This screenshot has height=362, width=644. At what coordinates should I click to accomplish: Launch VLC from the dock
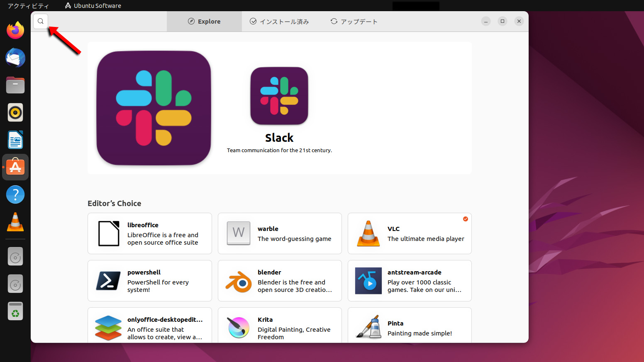coord(15,222)
